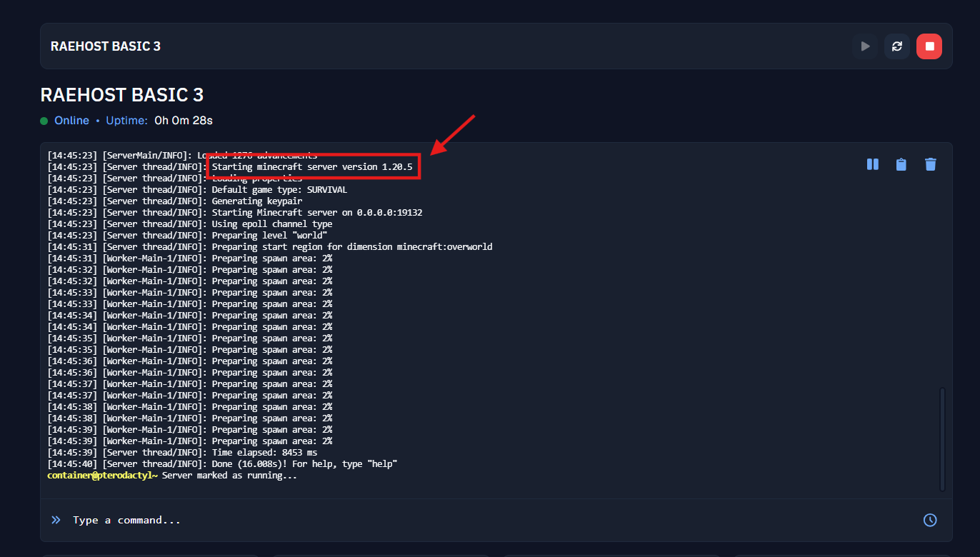
Task: Copy console log with clipboard icon
Action: tap(901, 164)
